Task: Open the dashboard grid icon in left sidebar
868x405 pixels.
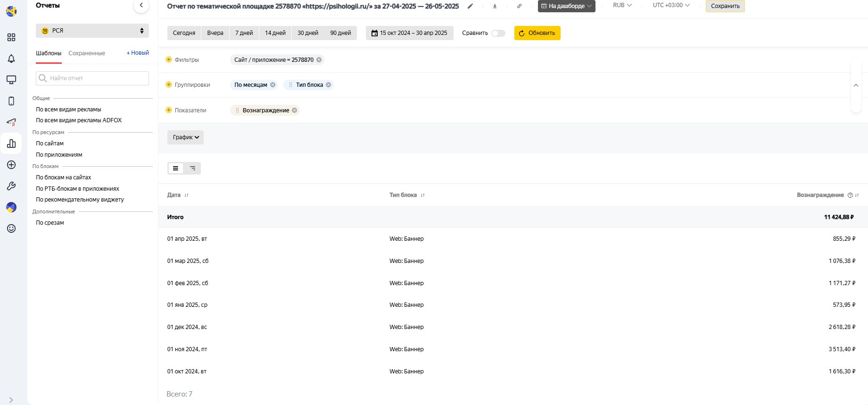Action: pos(11,37)
